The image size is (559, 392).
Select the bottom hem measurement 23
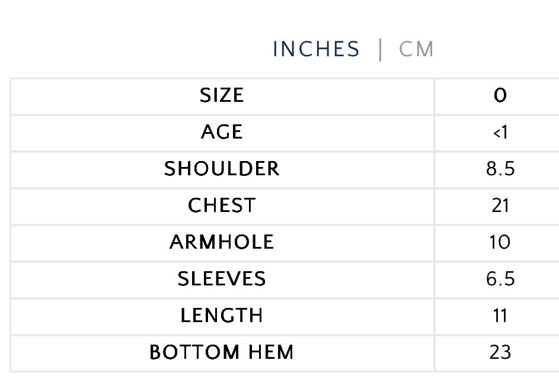(x=500, y=352)
